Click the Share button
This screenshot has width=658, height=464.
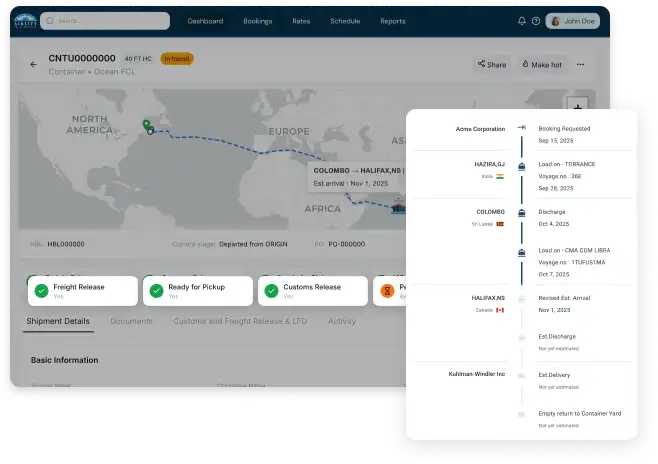[491, 64]
